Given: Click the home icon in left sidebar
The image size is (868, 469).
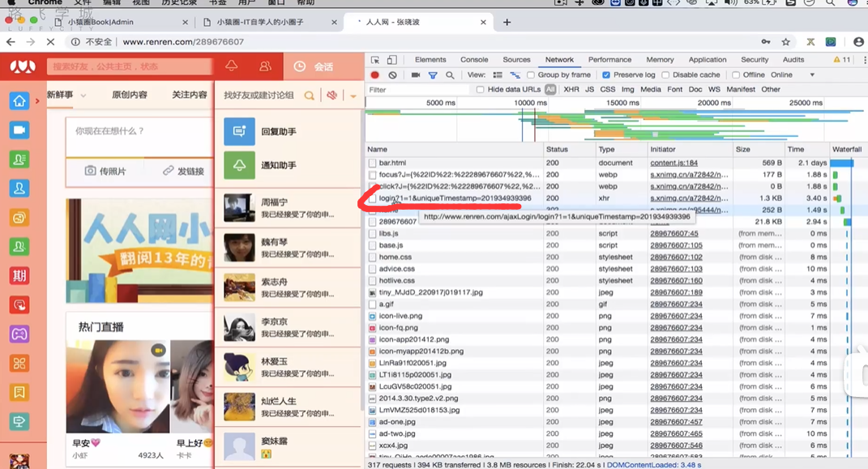Looking at the screenshot, I should click(19, 101).
